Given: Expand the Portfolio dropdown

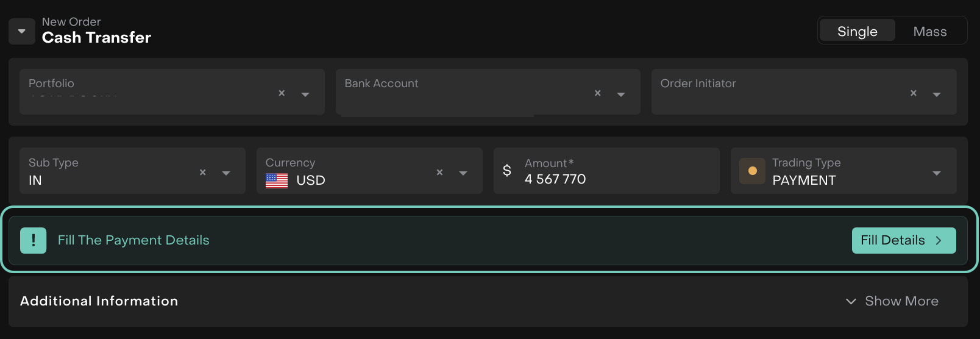Looking at the screenshot, I should pyautogui.click(x=305, y=95).
